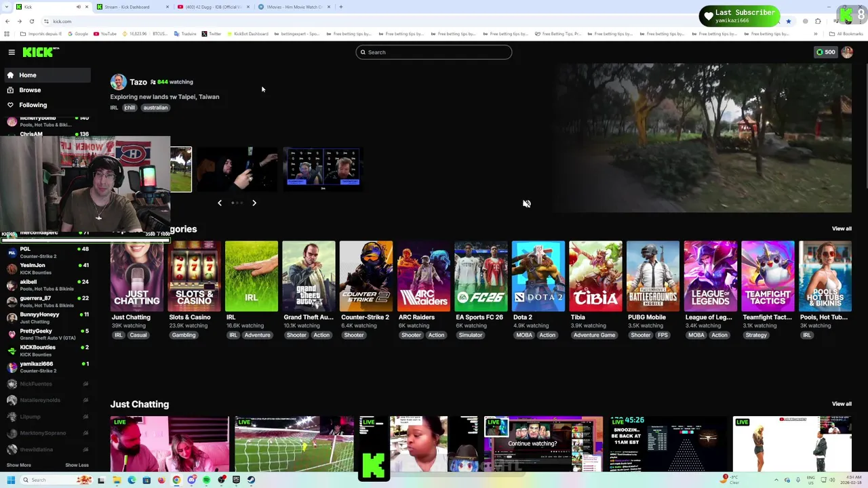Screen dimensions: 868x488
Task: Click the Adventure Game tag under Tibia
Action: tap(594, 335)
